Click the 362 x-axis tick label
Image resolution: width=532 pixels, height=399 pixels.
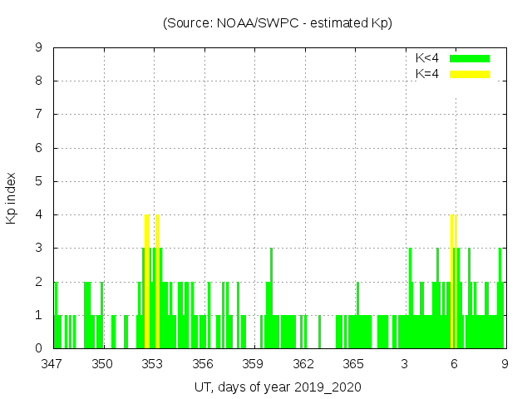(x=303, y=363)
